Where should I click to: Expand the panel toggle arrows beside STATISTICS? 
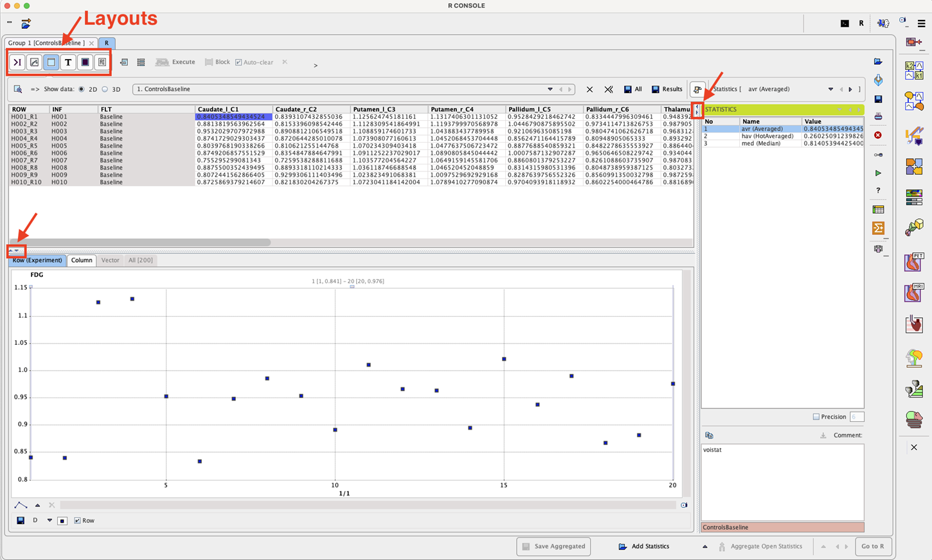pos(697,110)
